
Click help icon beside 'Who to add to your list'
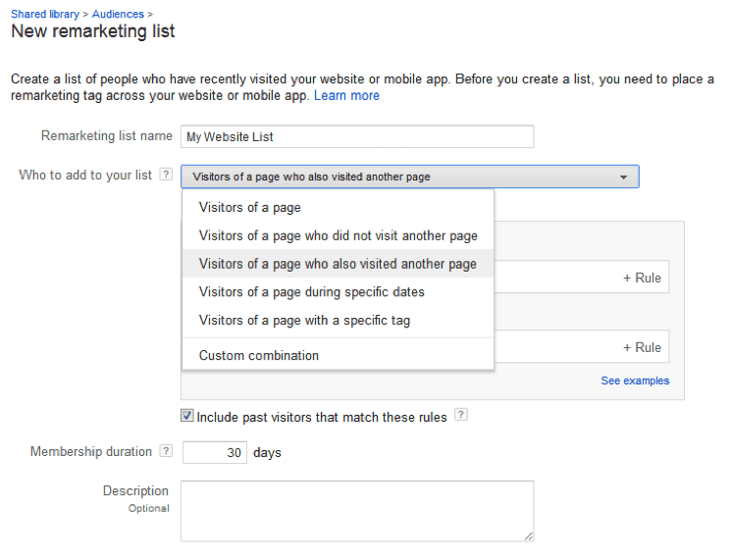pos(166,176)
